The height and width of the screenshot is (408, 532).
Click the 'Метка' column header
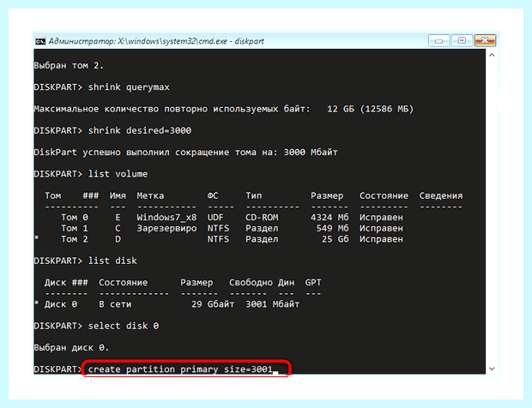(x=150, y=195)
